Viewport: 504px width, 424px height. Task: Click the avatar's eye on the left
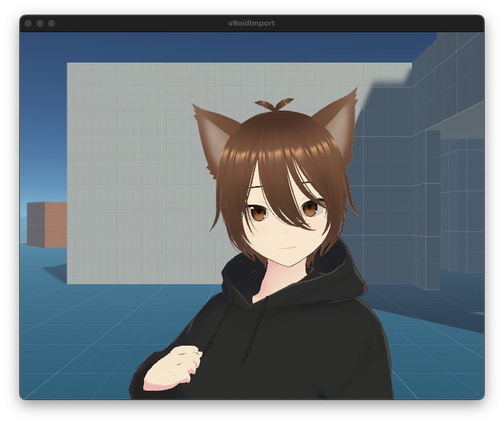[257, 213]
